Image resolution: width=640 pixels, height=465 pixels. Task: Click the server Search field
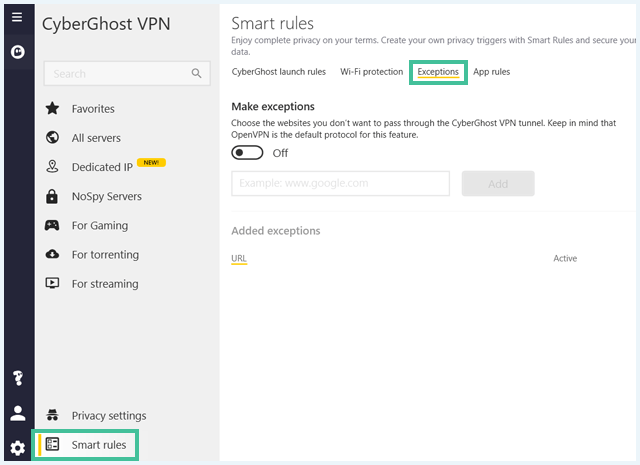(127, 73)
